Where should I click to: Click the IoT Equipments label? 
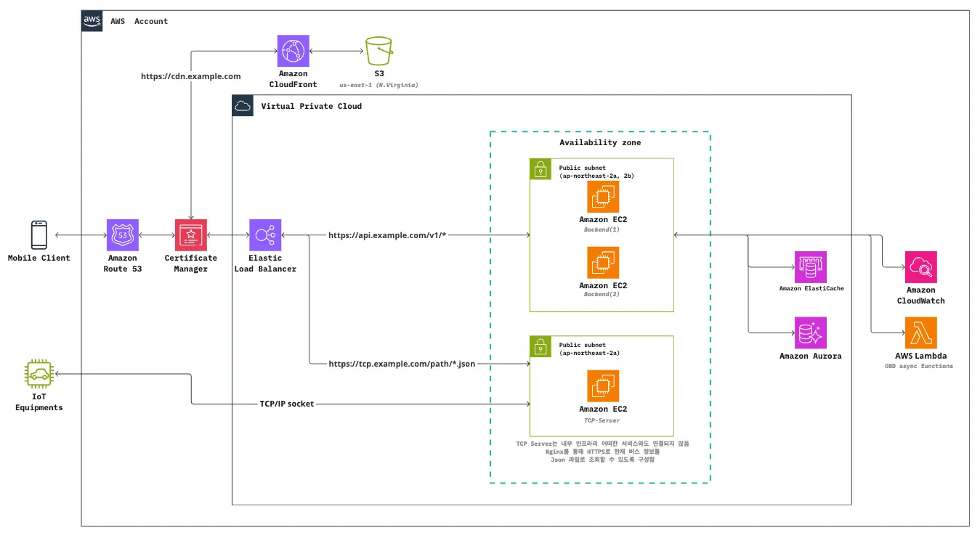39,402
